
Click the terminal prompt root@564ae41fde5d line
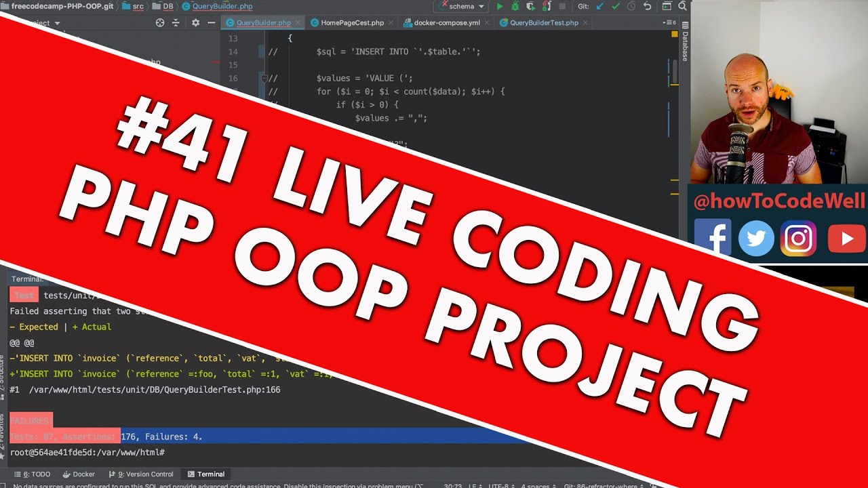click(87, 452)
